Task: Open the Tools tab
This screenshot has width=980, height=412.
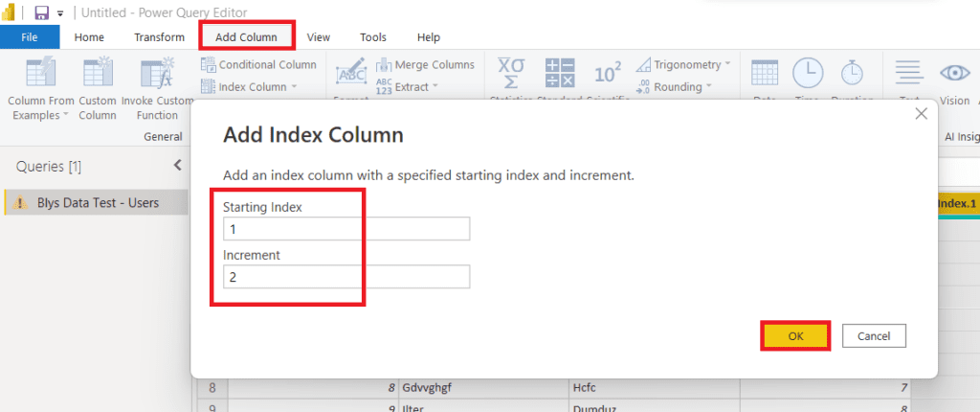Action: tap(373, 37)
